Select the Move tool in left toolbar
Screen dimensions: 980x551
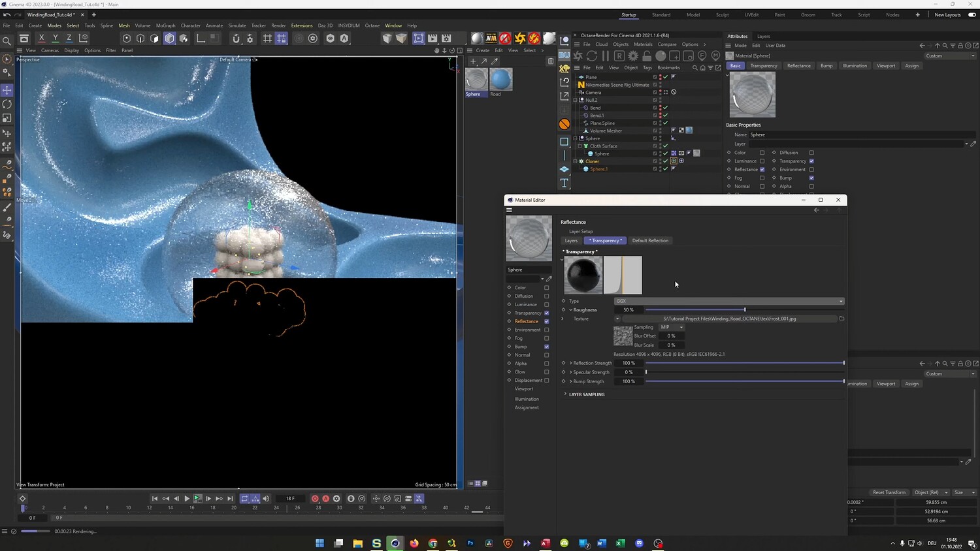[7, 90]
